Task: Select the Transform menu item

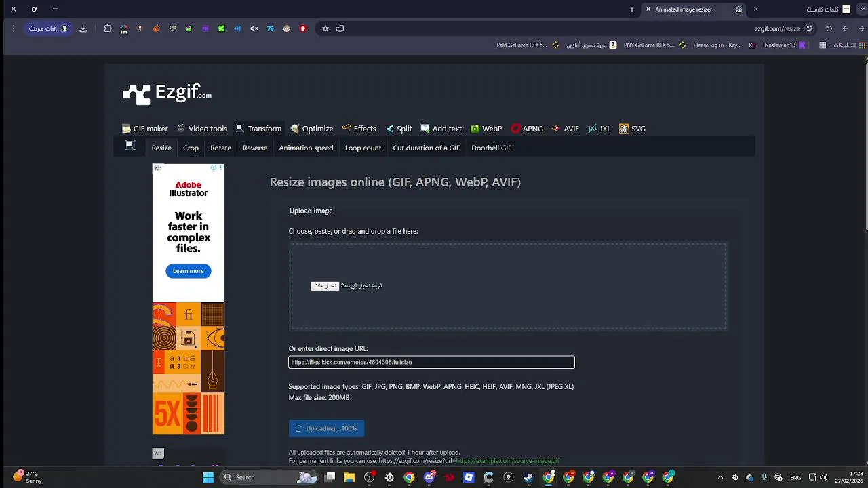Action: [x=258, y=129]
